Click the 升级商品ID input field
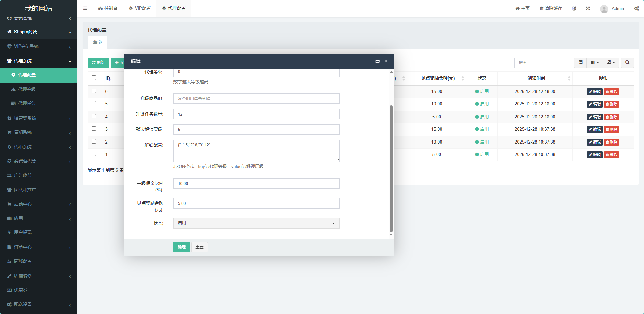The height and width of the screenshot is (314, 644). click(256, 99)
